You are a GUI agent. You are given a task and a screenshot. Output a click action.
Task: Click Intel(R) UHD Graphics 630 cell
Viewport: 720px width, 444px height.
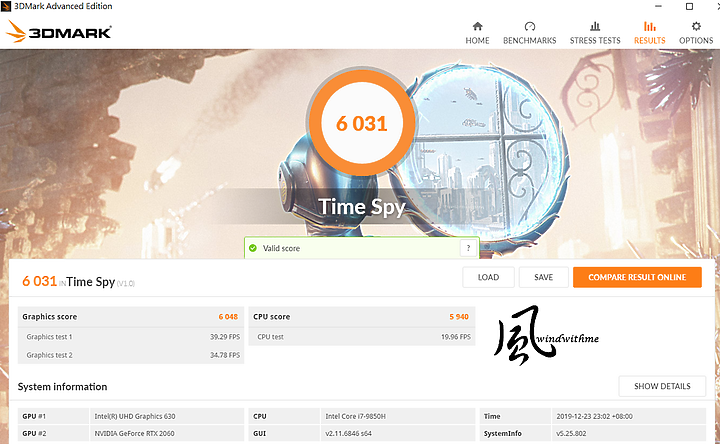point(167,416)
